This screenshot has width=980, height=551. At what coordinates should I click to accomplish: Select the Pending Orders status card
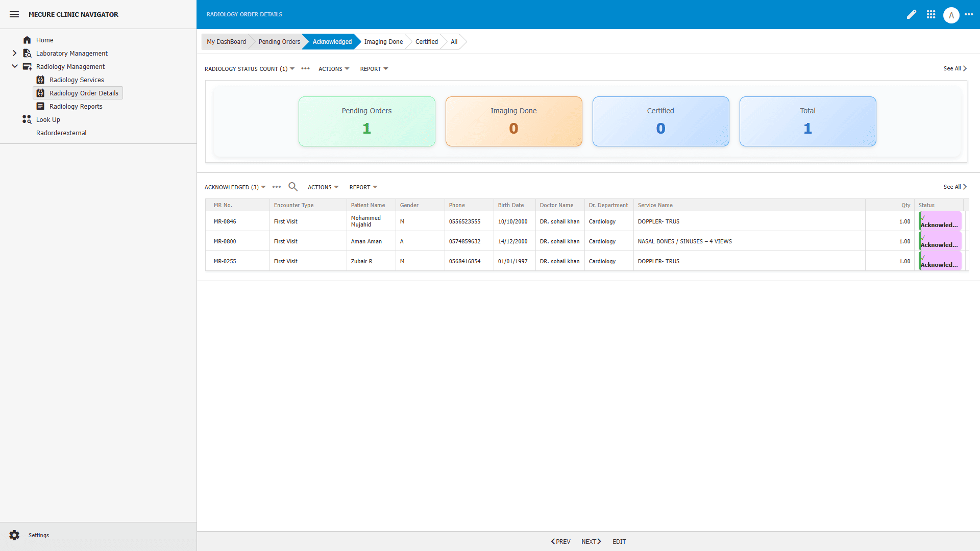(366, 121)
